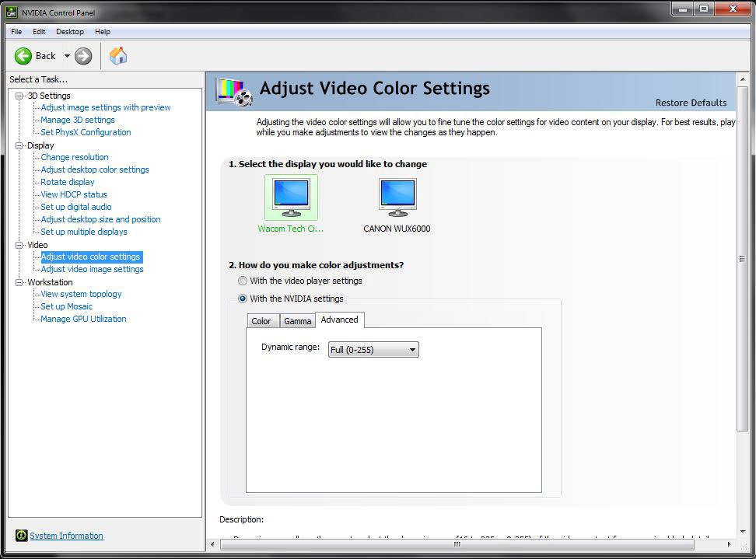Select the CANON WUX6000 display icon
The width and height of the screenshot is (756, 559).
[x=397, y=197]
